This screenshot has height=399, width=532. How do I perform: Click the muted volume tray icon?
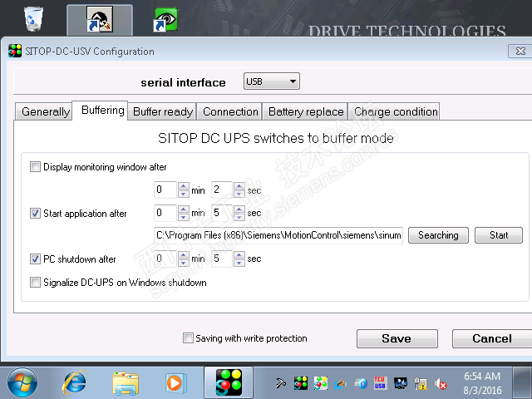pyautogui.click(x=441, y=384)
